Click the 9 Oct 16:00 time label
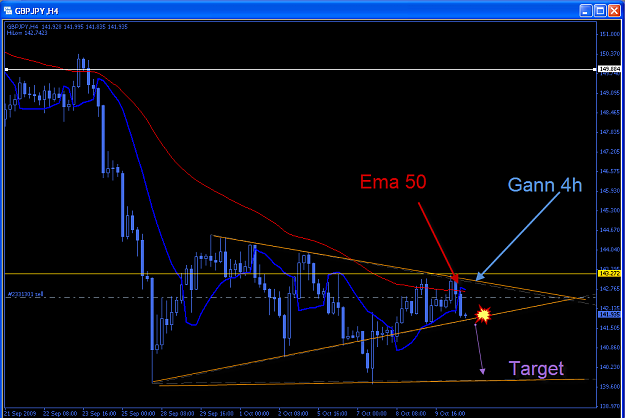 click(x=450, y=413)
